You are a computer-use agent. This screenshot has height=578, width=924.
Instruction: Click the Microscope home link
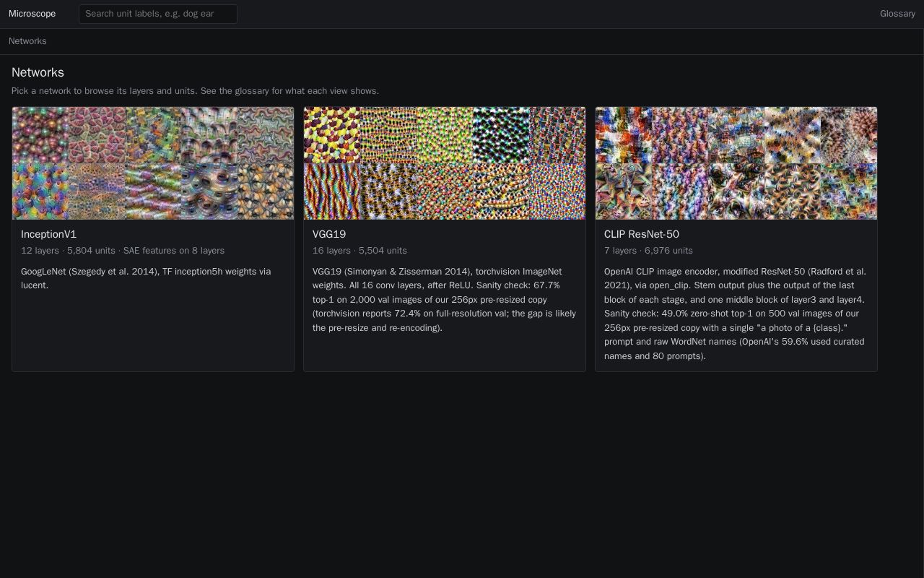pos(32,14)
